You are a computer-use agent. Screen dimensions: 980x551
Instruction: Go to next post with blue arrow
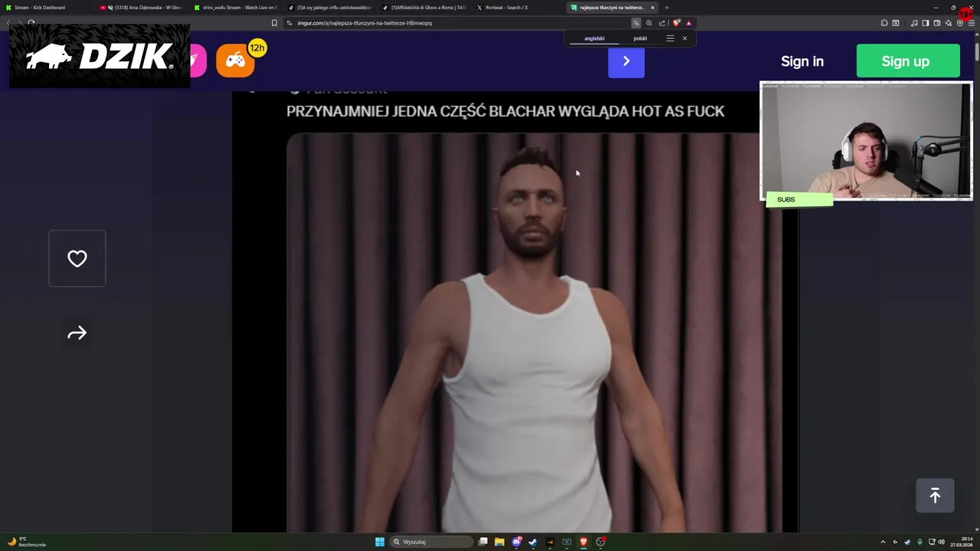tap(626, 61)
